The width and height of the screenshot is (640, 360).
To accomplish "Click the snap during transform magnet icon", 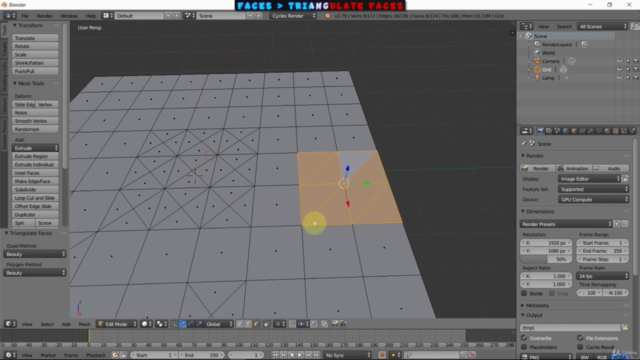I will 292,324.
